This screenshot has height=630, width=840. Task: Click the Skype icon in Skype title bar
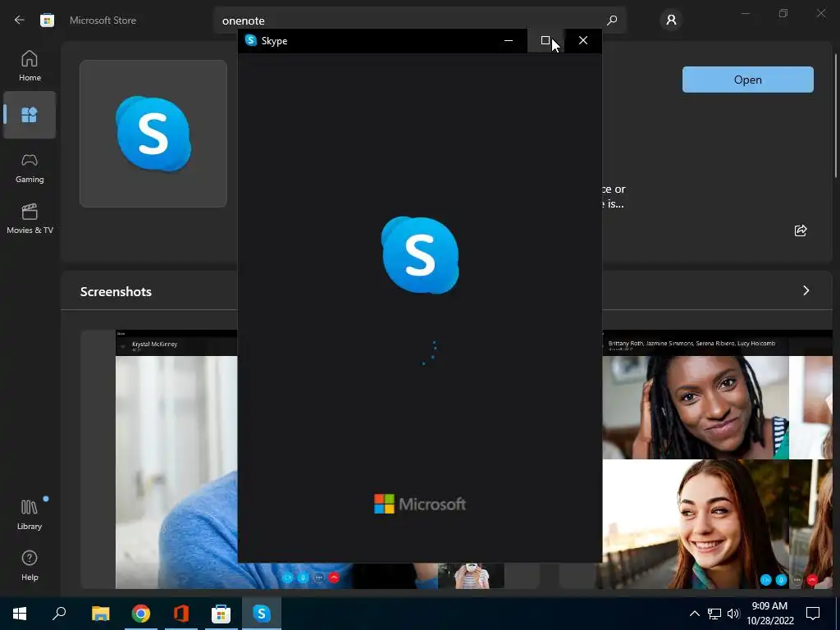[251, 41]
